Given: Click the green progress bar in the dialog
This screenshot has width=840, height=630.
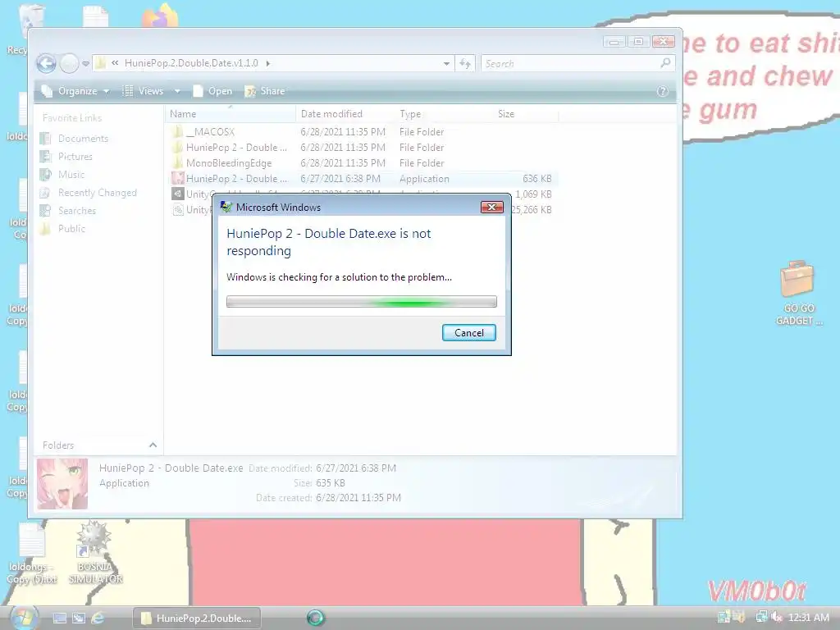Looking at the screenshot, I should pos(362,302).
